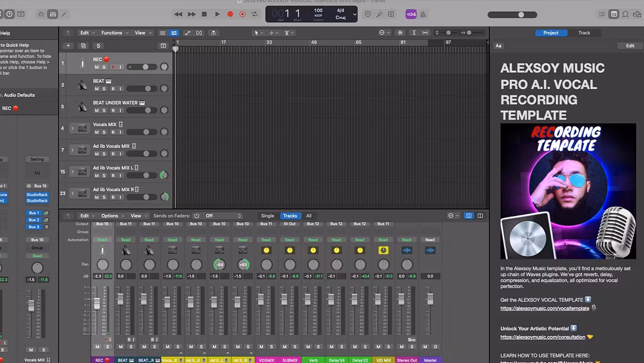Toggle the Flex icon in the Tracks toolbar
The height and width of the screenshot is (363, 644).
pos(199,33)
